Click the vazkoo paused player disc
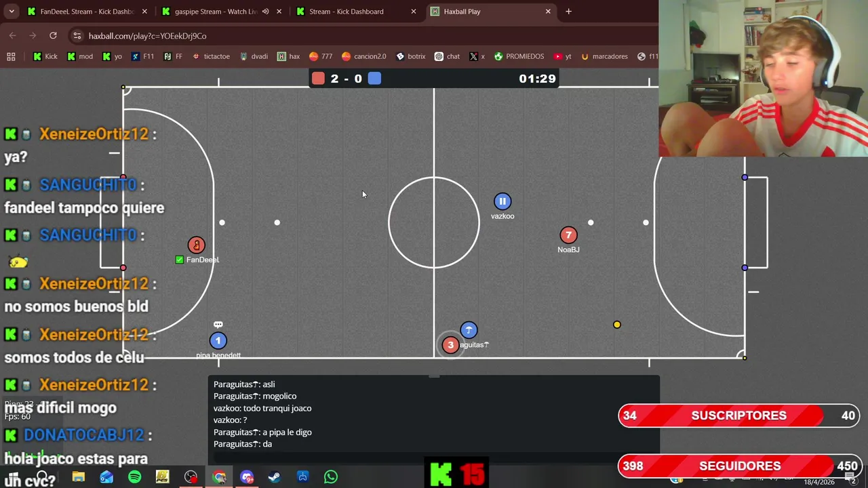The image size is (868, 488). pyautogui.click(x=502, y=201)
